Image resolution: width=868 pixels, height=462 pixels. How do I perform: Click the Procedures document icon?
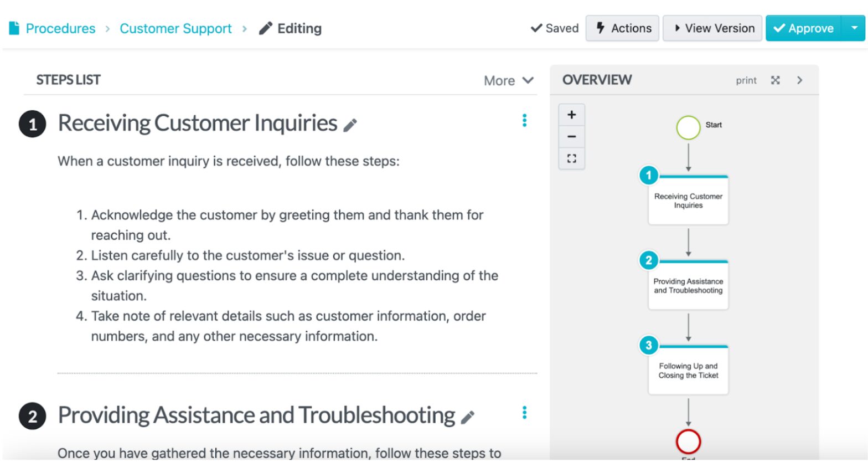pyautogui.click(x=14, y=28)
